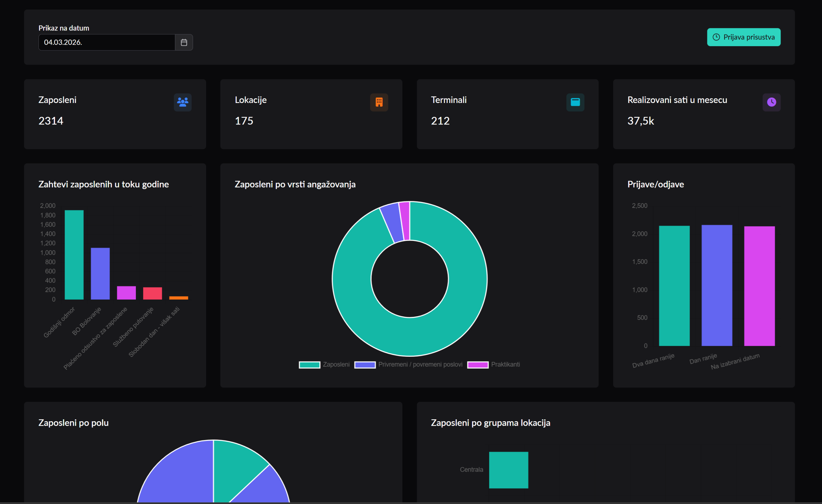822x504 pixels.
Task: Click the Prijava prisustva button
Action: (744, 37)
